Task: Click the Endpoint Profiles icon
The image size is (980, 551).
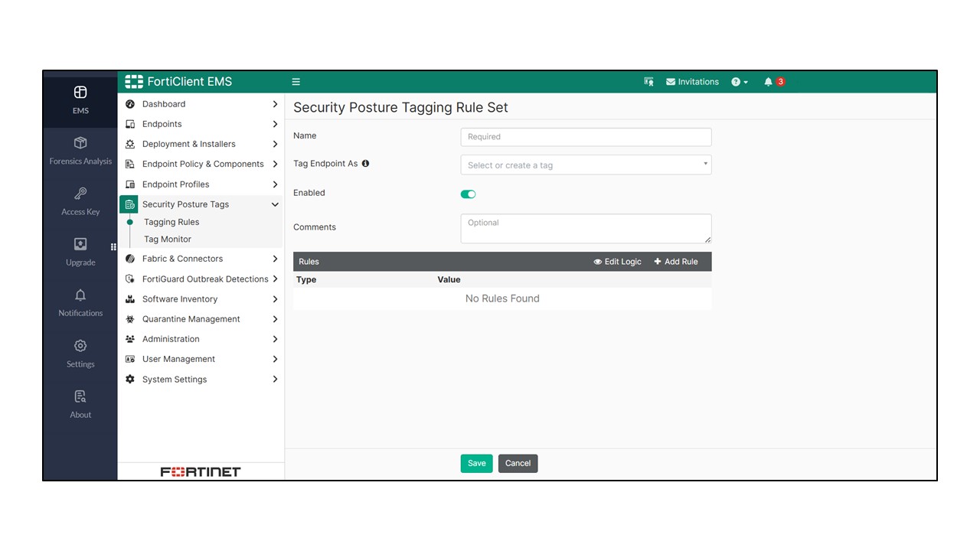Action: pos(130,184)
